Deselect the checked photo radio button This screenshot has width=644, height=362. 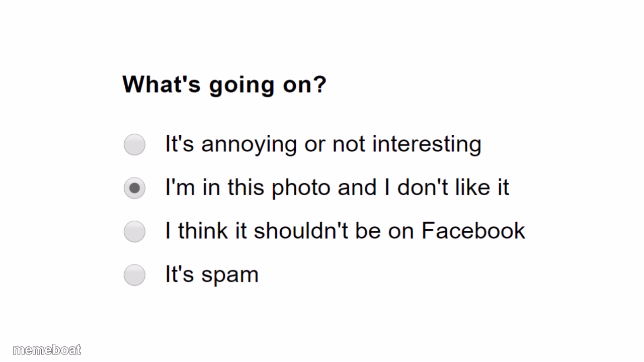pos(134,188)
